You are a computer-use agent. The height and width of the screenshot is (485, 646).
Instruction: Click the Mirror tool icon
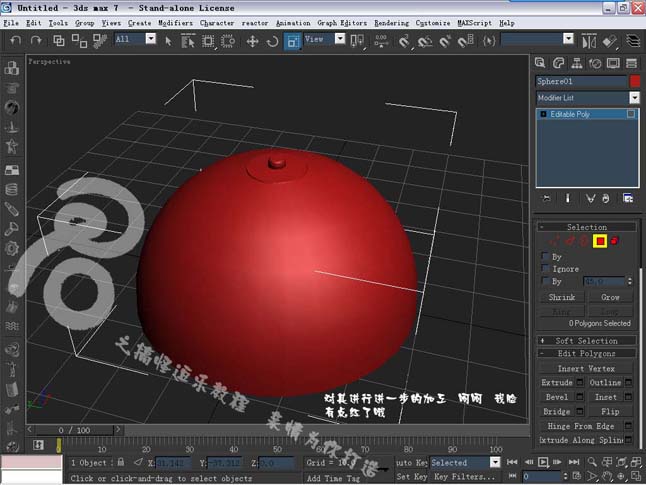coord(589,41)
